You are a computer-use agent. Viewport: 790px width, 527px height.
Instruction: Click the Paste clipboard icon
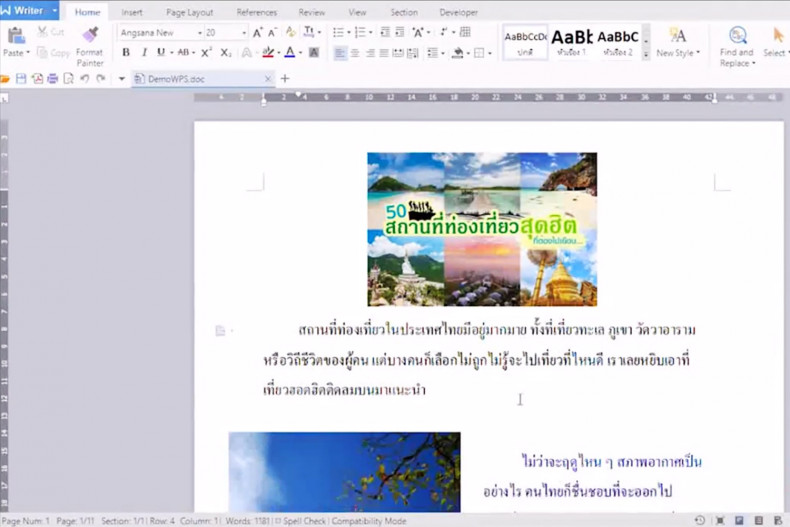tap(16, 35)
